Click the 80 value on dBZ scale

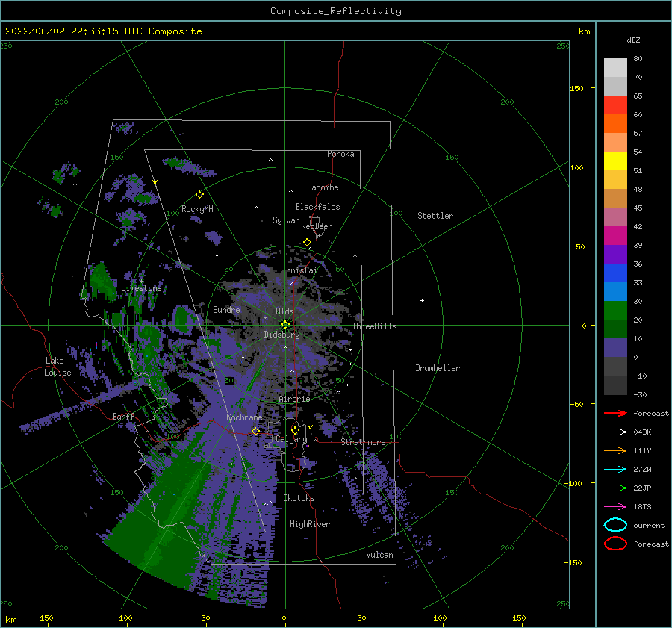(x=638, y=59)
